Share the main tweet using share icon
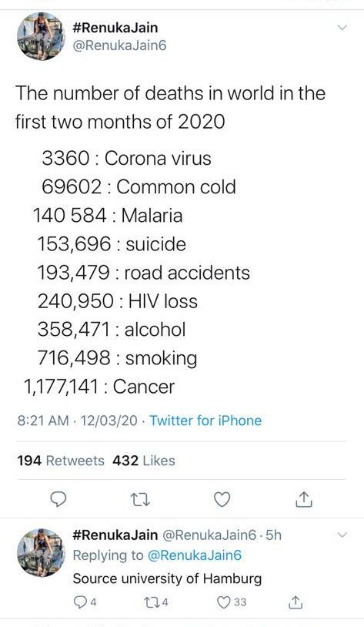 (303, 499)
